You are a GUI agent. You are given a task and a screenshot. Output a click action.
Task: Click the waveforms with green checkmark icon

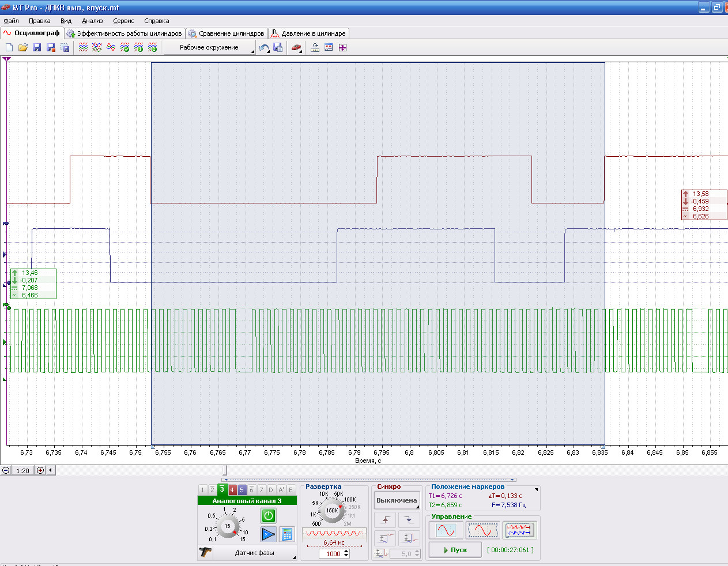tap(125, 48)
